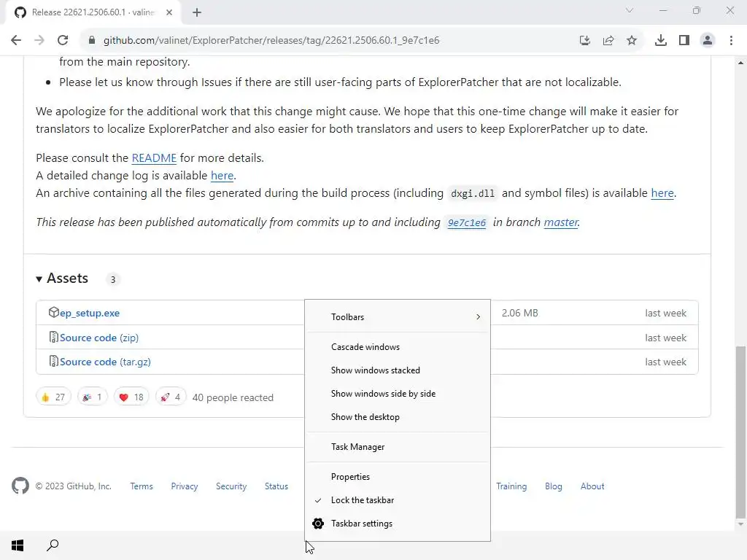Choose Show windows side by side
The image size is (747, 560).
pyautogui.click(x=398, y=394)
